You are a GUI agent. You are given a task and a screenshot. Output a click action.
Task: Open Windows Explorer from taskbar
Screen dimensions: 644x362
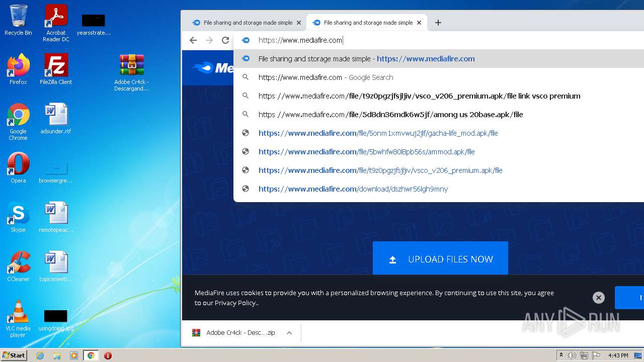(57, 355)
